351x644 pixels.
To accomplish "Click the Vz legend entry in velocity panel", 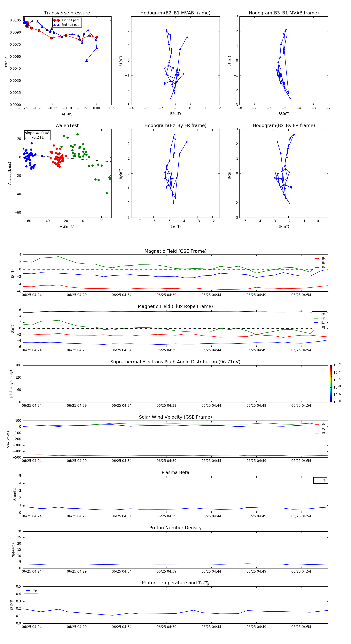I will click(x=320, y=433).
